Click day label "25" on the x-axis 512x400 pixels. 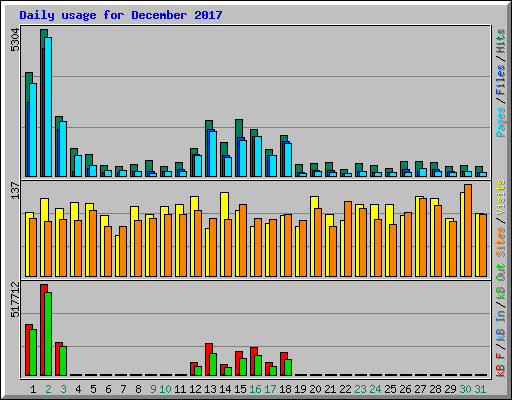coord(390,389)
